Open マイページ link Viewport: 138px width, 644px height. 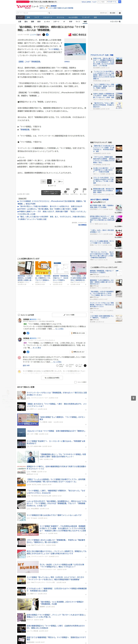(103, 13)
